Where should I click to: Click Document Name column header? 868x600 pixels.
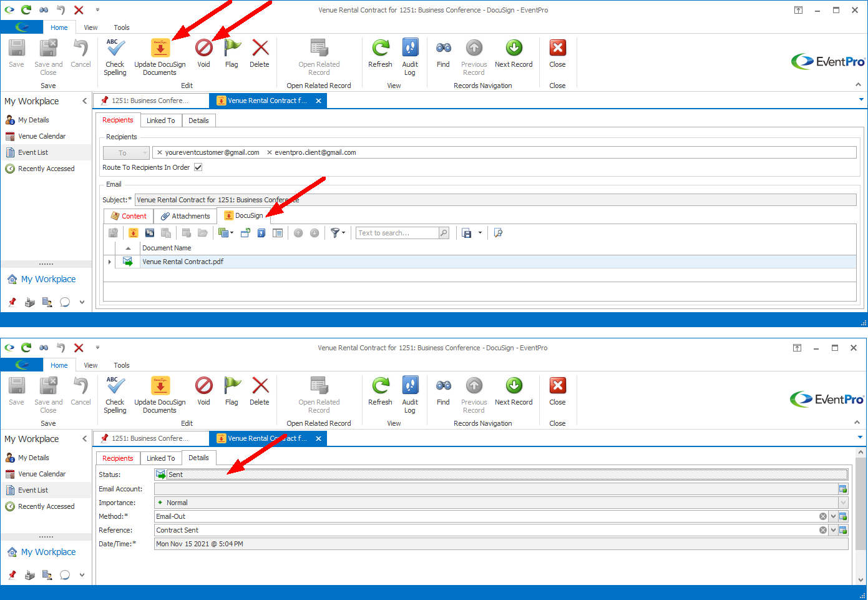pos(167,248)
